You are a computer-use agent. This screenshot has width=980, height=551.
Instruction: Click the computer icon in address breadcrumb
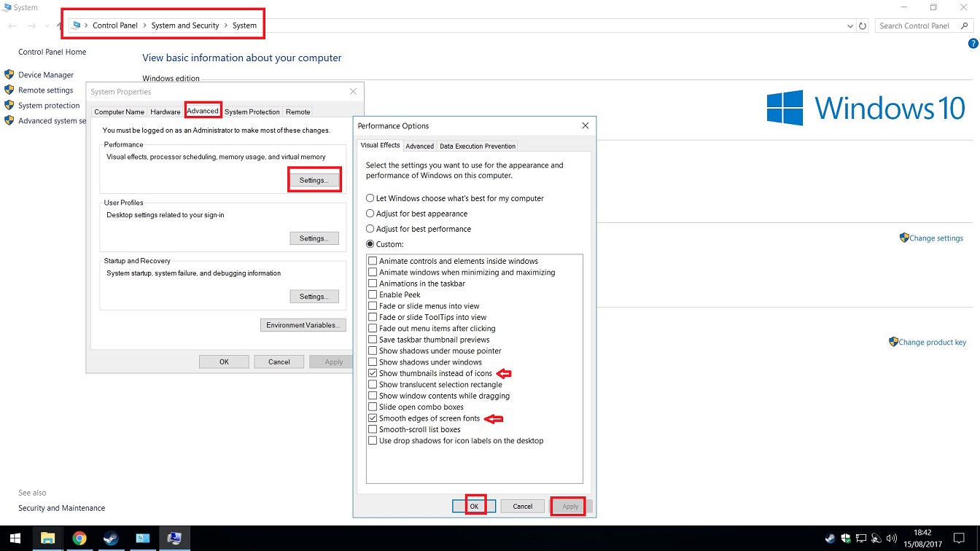click(x=77, y=26)
